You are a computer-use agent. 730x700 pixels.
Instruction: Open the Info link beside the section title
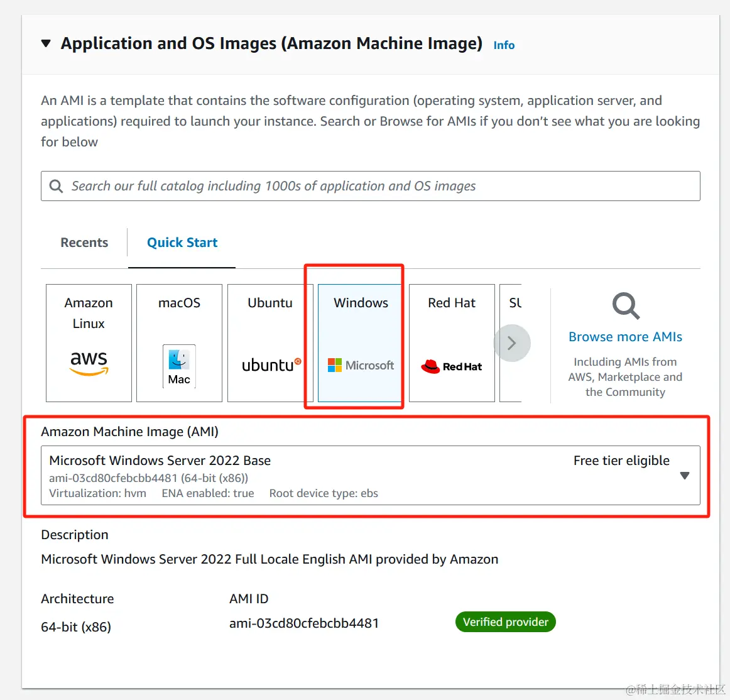[504, 45]
